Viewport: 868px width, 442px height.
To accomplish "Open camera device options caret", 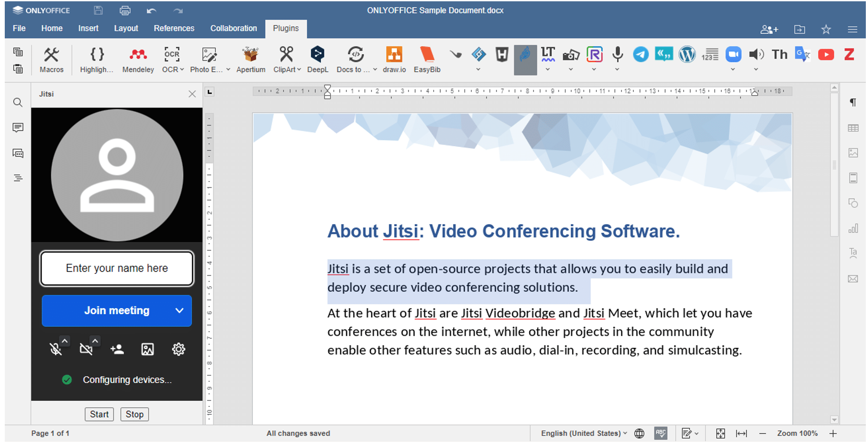I will point(95,341).
